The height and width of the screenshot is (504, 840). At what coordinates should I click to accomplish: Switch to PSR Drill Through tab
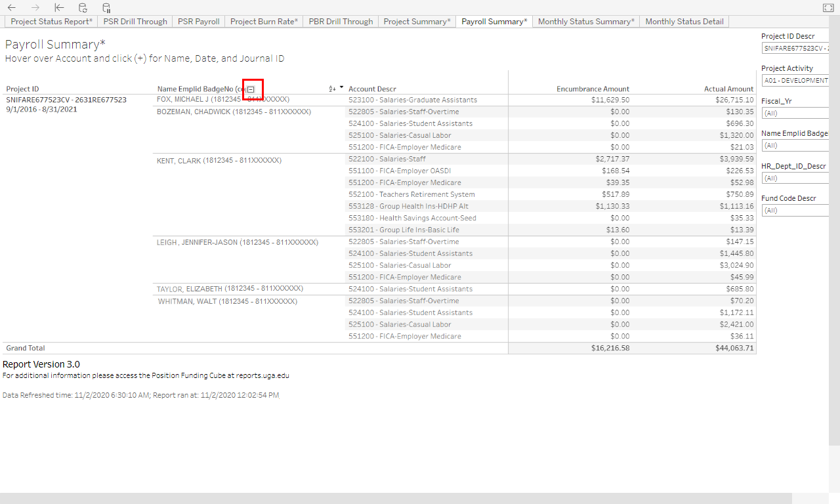click(x=135, y=22)
